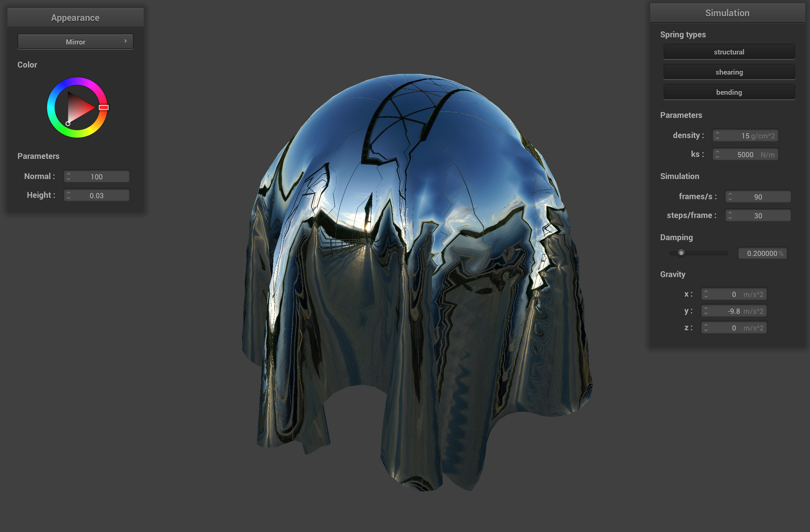Click the Normal value field showing 100

pos(96,176)
